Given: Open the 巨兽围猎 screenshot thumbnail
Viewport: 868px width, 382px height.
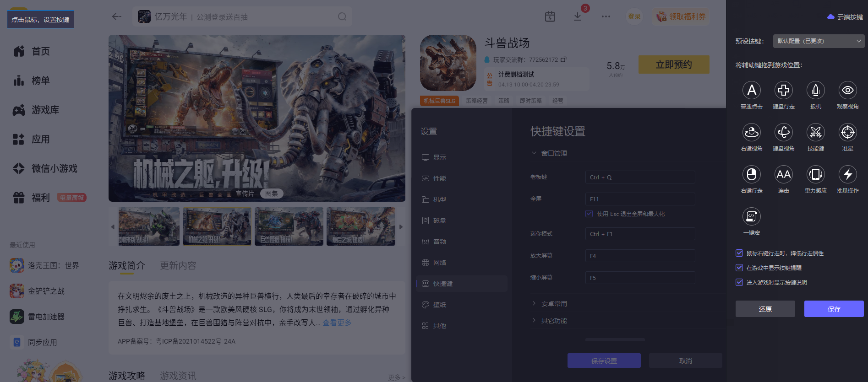Looking at the screenshot, I should pyautogui.click(x=289, y=226).
